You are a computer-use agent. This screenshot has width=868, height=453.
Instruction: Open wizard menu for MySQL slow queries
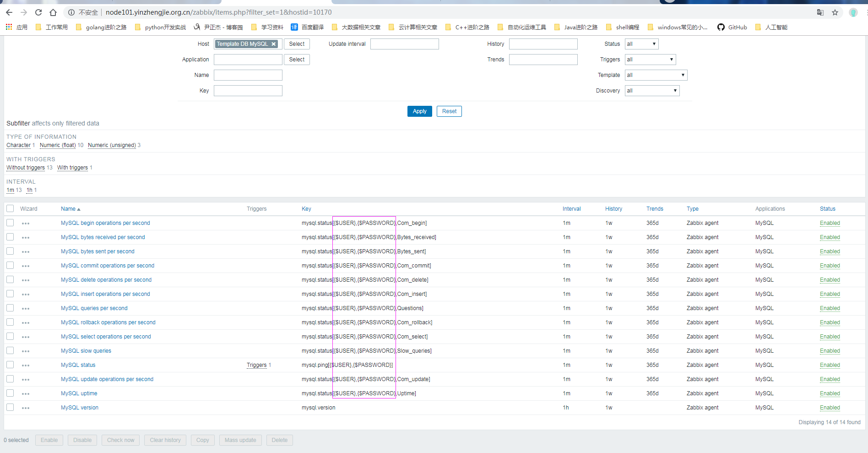(26, 351)
